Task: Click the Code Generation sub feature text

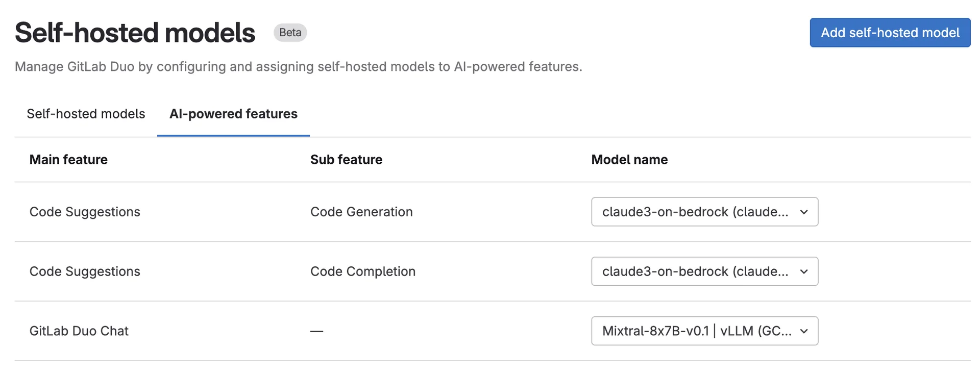Action: pos(361,212)
